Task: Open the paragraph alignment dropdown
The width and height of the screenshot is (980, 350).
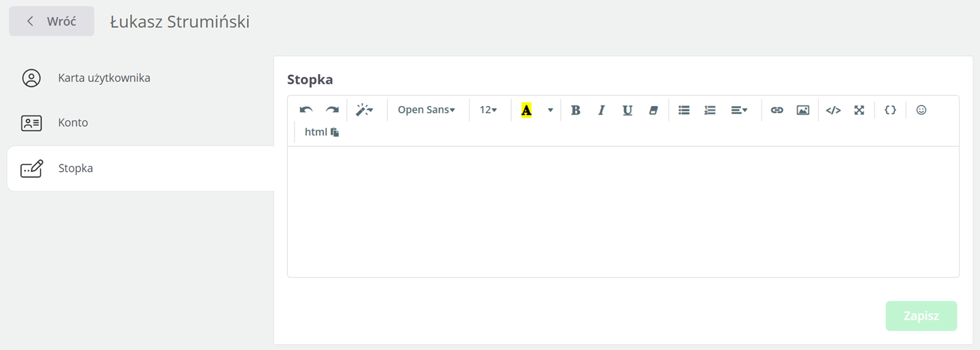Action: (x=739, y=110)
